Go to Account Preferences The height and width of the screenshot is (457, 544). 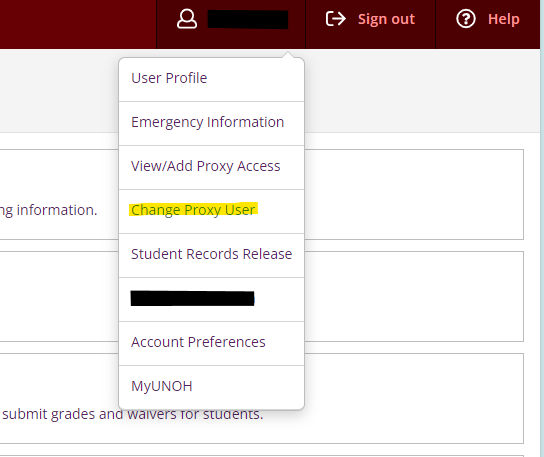click(211, 344)
